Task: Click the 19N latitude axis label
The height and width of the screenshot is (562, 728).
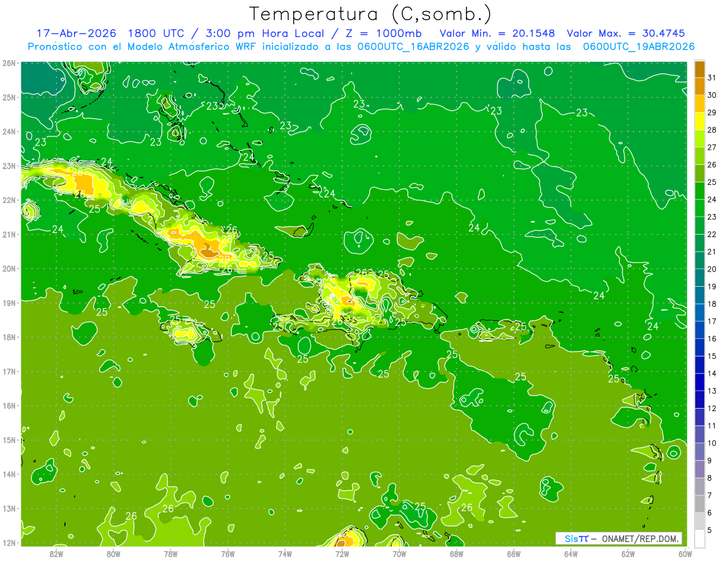Action: click(8, 303)
